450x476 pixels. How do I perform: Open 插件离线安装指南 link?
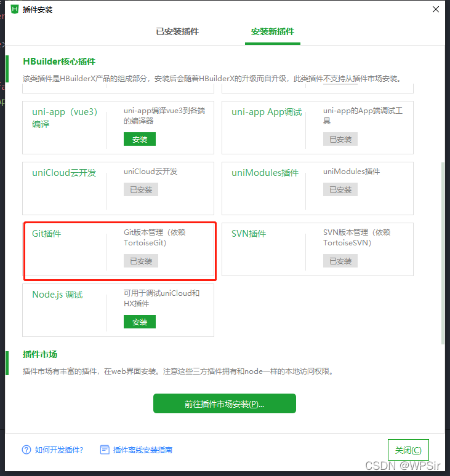pos(142,450)
